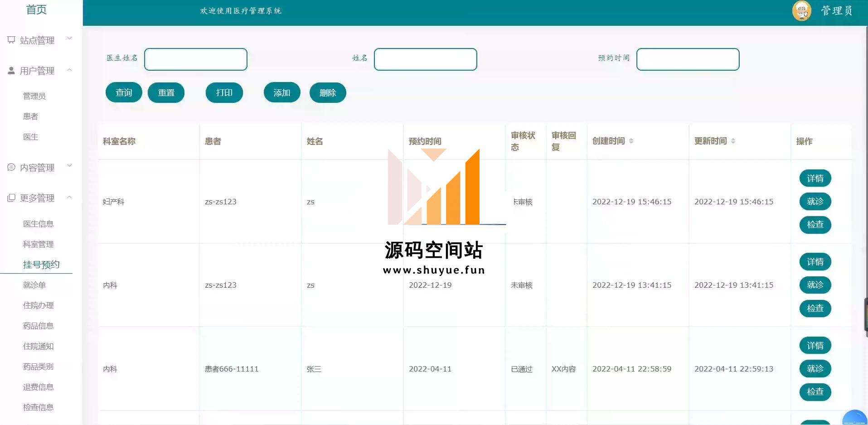Screen dimensions: 868x425
Task: Click the 添加 add button
Action: (282, 92)
